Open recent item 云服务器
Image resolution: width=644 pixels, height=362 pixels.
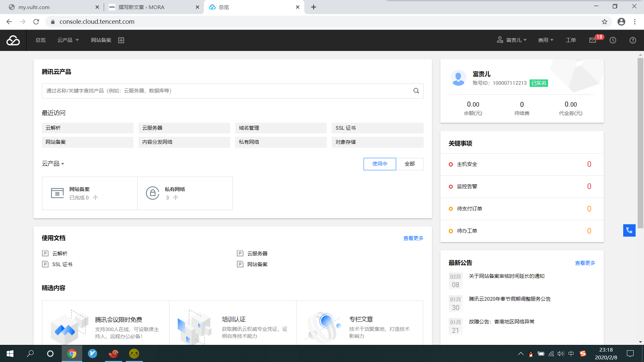[x=184, y=128]
